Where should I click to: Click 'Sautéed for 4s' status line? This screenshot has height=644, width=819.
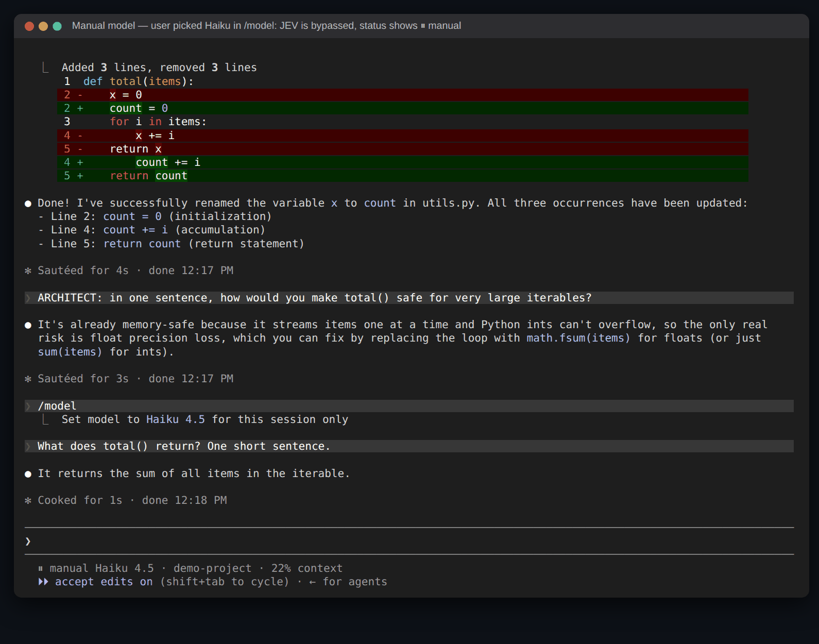pyautogui.click(x=135, y=270)
